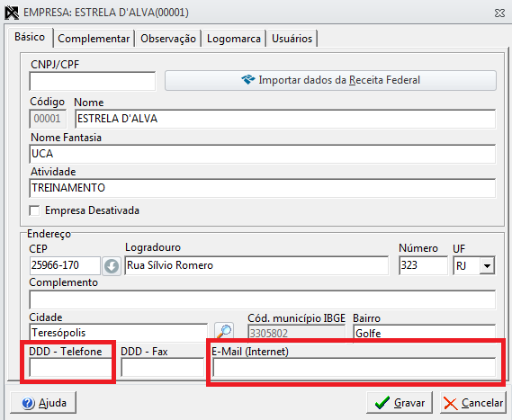
Task: Click the Complemento address field
Action: [263, 299]
